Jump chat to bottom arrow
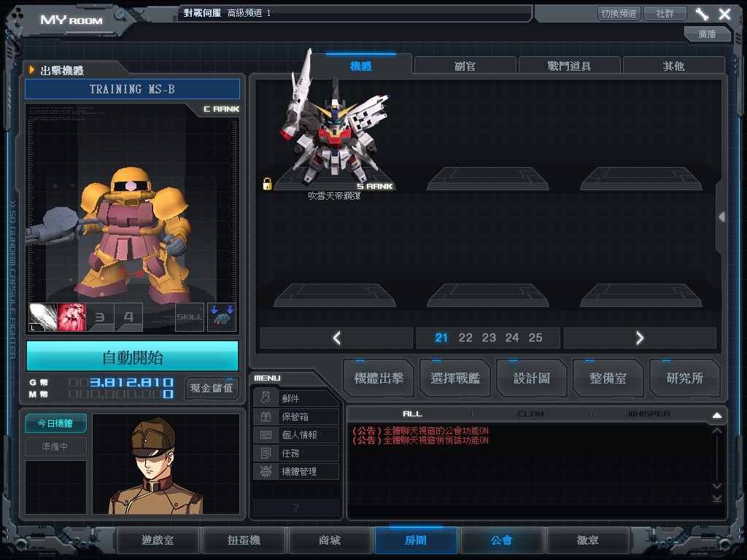This screenshot has width=747, height=560. (716, 498)
